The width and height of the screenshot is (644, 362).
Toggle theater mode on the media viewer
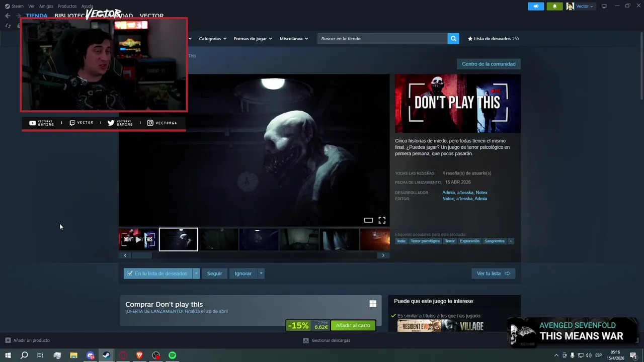click(x=368, y=220)
